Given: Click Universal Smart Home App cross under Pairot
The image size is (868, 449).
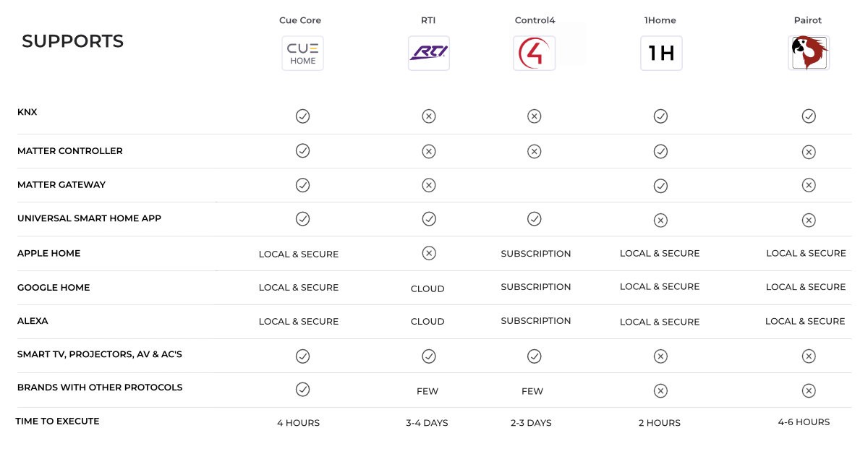Looking at the screenshot, I should (x=809, y=220).
